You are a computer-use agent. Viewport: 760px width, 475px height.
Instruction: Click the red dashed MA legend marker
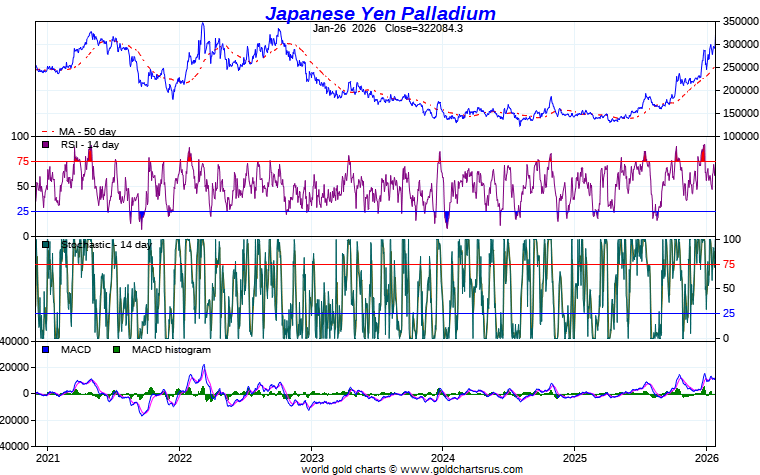click(48, 131)
